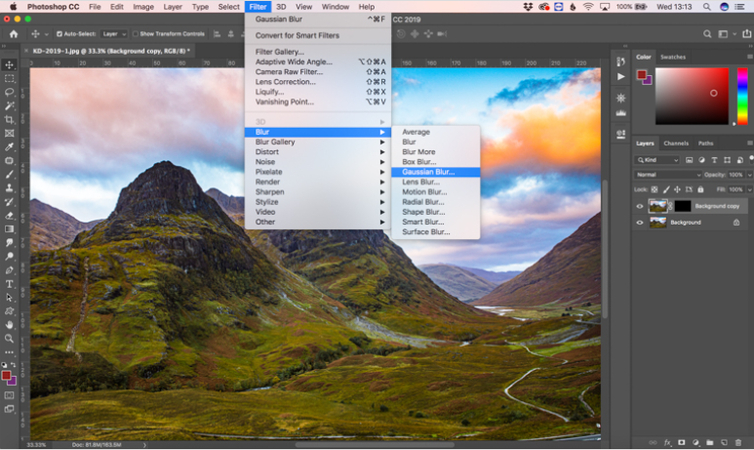Select the Background layer thumbnail
Screen dimensions: 754x450
pyautogui.click(x=657, y=222)
